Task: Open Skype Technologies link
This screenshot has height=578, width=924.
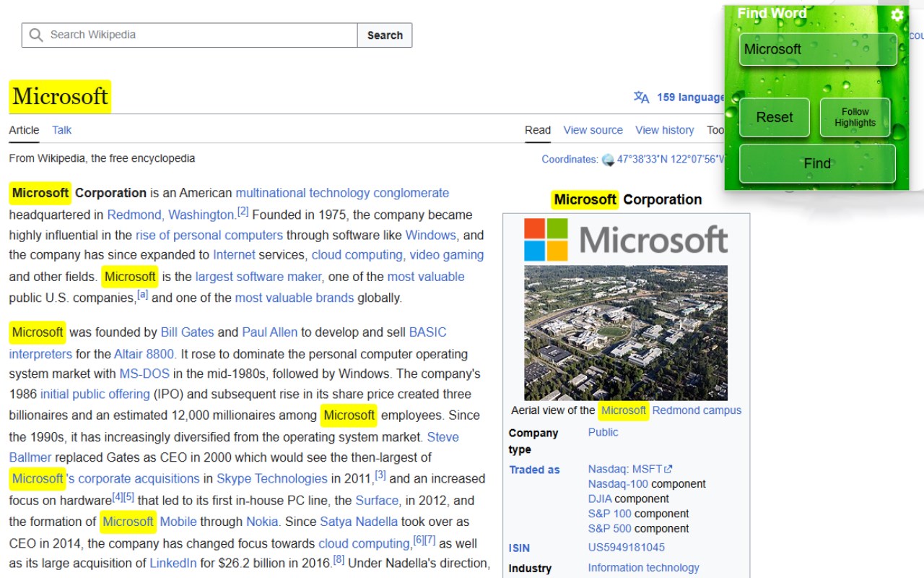Action: click(x=272, y=479)
